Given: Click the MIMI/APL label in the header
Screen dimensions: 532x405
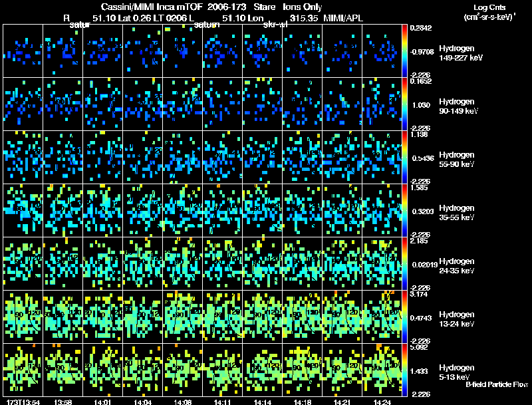Looking at the screenshot, I should pos(343,18).
